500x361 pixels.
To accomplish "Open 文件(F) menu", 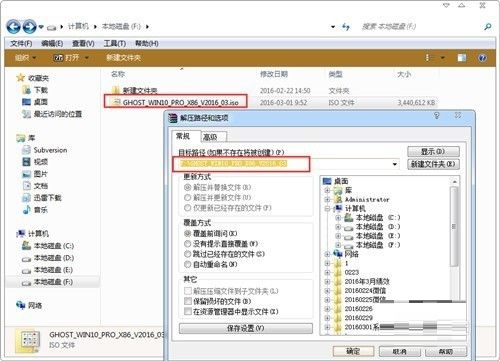I will click(21, 44).
